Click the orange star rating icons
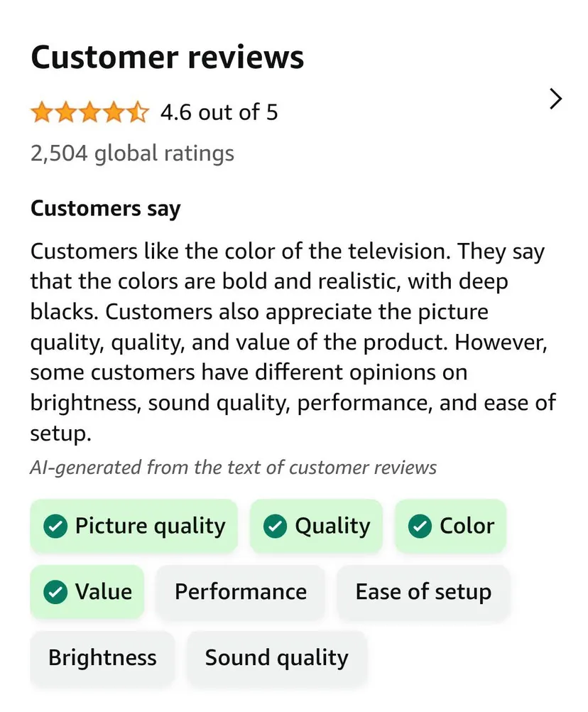The image size is (588, 712). pos(89,112)
